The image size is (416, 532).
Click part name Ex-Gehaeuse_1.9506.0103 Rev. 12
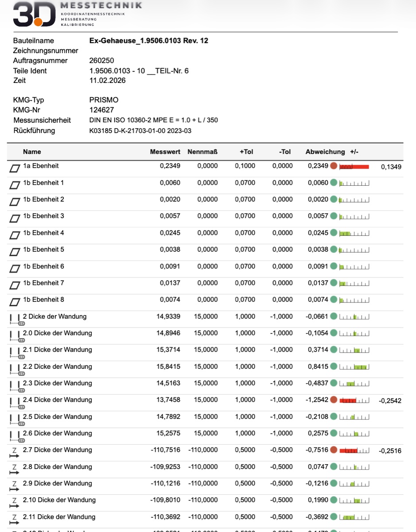[x=149, y=41]
